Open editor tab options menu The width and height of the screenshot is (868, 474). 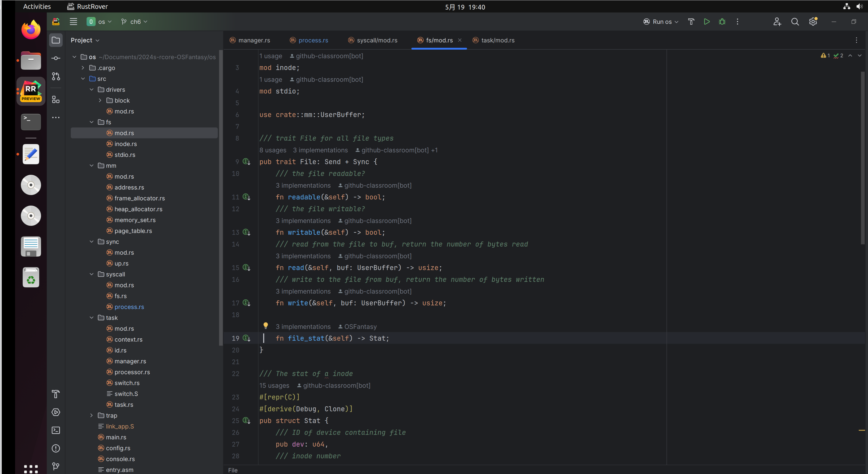(856, 40)
